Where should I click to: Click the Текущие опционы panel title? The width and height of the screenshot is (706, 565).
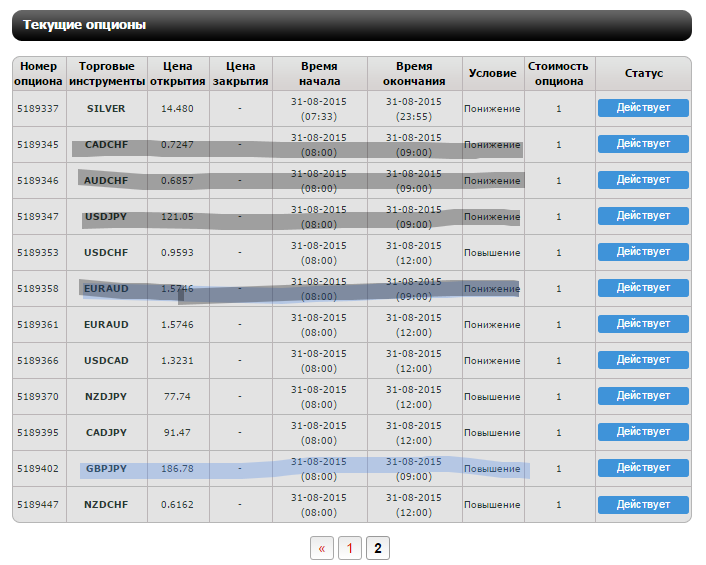click(x=85, y=25)
